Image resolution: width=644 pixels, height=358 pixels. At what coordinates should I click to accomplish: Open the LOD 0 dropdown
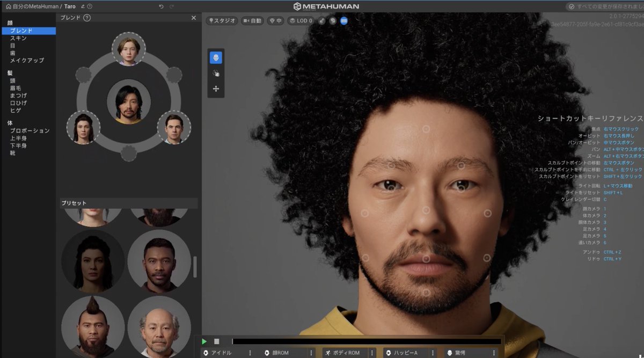pos(301,21)
